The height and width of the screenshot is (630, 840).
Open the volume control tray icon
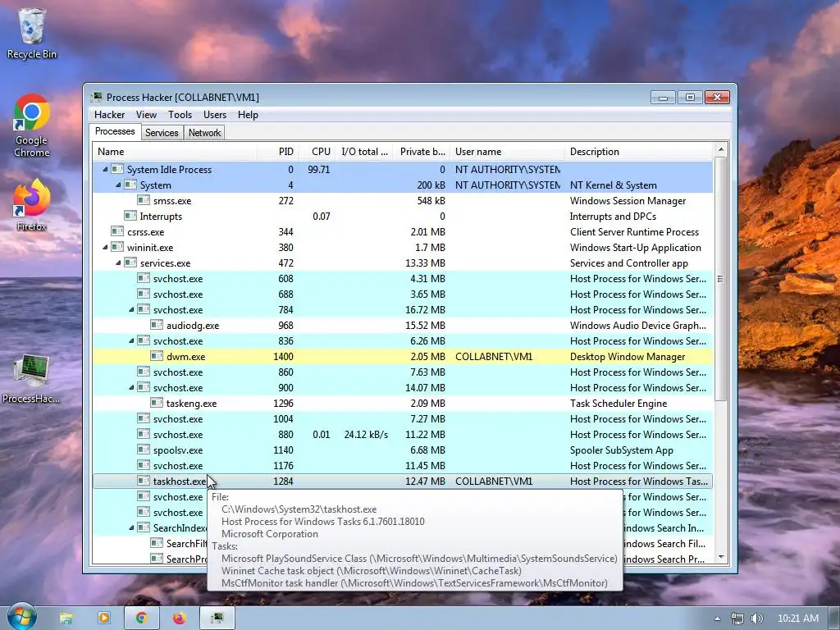tap(757, 619)
